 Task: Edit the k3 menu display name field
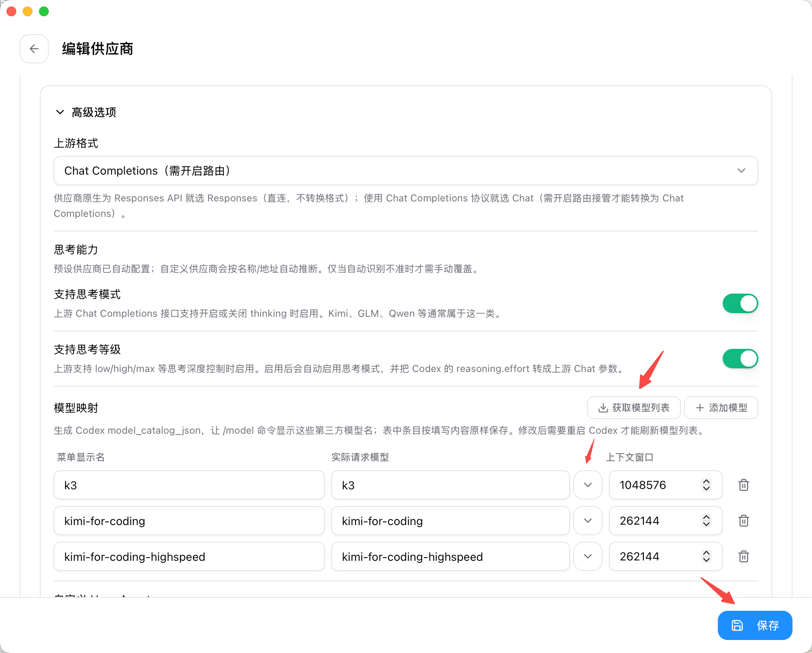189,485
